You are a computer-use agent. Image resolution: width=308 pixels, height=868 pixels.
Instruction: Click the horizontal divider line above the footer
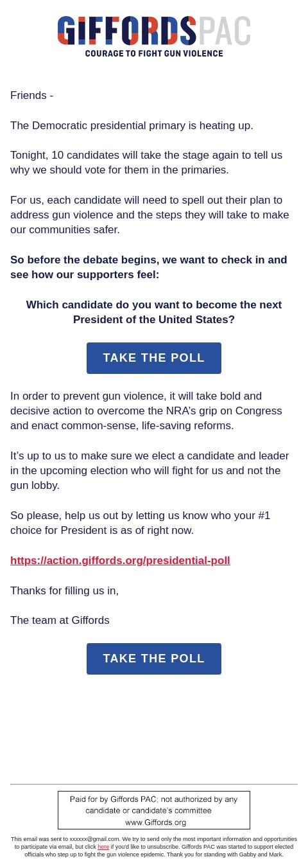(x=154, y=784)
